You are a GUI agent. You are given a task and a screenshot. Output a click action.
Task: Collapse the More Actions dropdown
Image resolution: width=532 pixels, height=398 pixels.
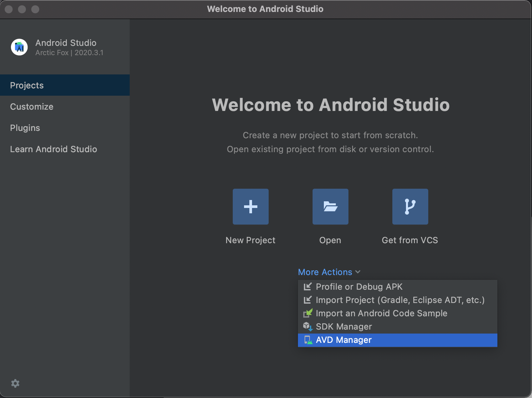pyautogui.click(x=358, y=272)
